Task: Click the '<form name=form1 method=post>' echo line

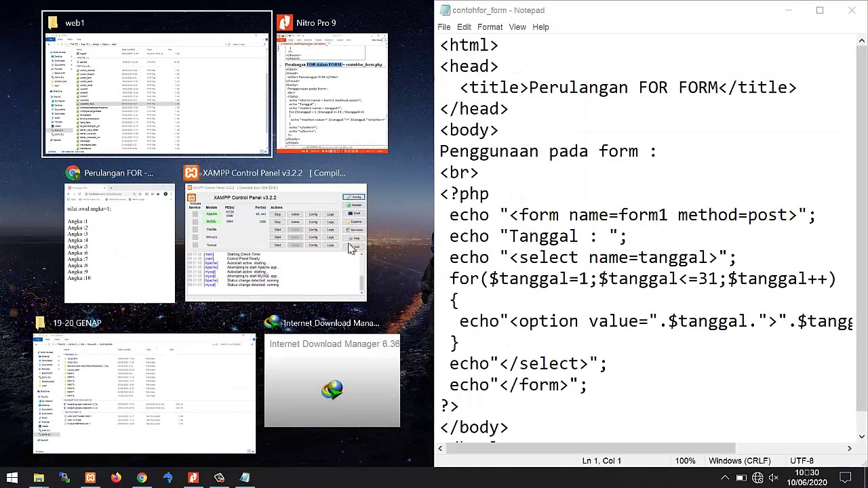Action: 633,215
